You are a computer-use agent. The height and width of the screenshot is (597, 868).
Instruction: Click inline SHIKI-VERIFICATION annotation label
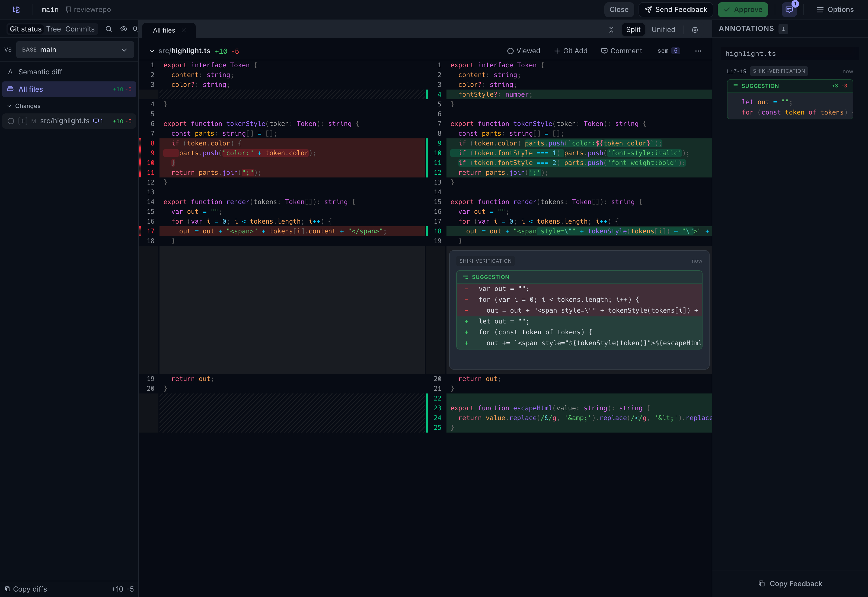click(x=485, y=261)
